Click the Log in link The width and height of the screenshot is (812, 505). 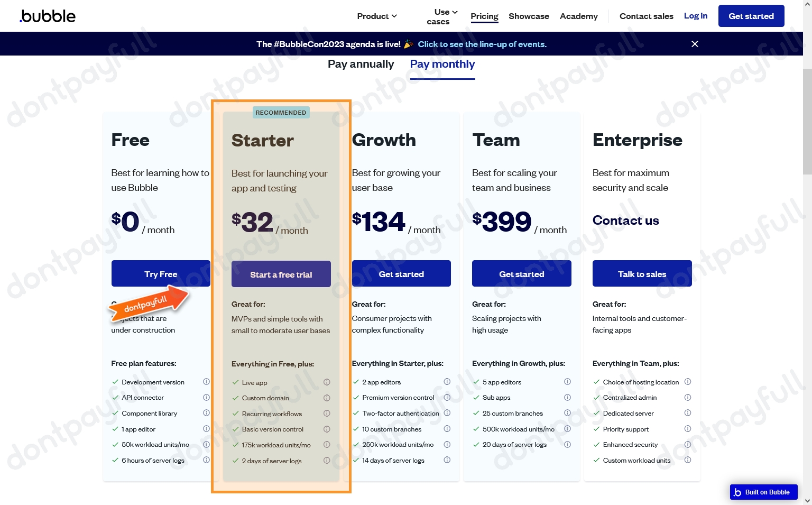[x=696, y=16]
